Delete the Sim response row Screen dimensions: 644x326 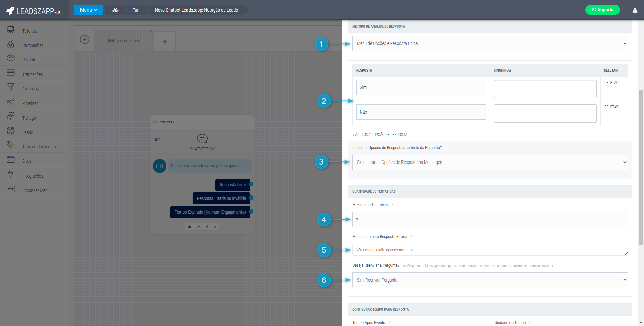click(611, 83)
